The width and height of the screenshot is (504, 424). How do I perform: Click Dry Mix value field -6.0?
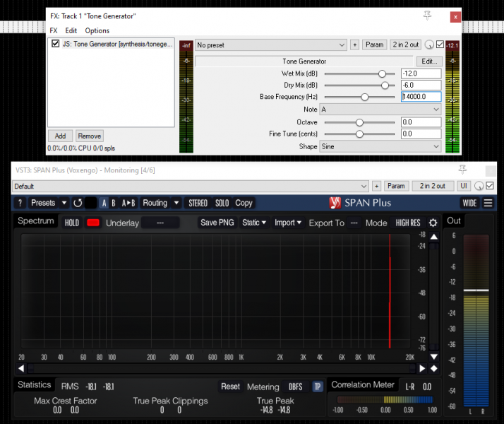(x=421, y=85)
